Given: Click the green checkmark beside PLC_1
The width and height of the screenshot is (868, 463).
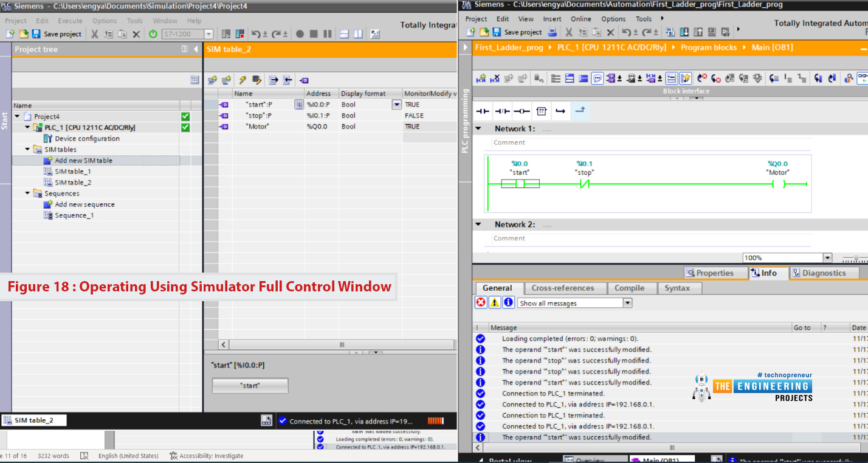Looking at the screenshot, I should (x=185, y=127).
